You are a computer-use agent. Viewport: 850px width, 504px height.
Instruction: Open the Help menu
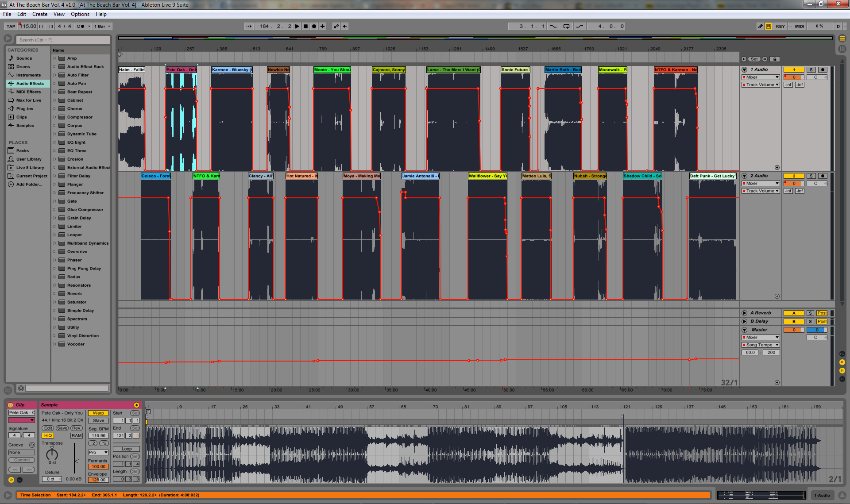pyautogui.click(x=101, y=14)
